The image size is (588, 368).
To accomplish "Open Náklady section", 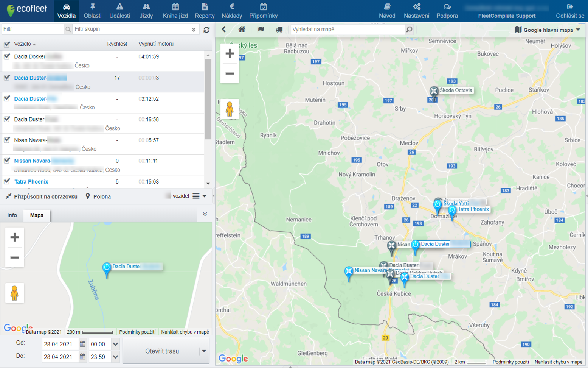I will [232, 11].
